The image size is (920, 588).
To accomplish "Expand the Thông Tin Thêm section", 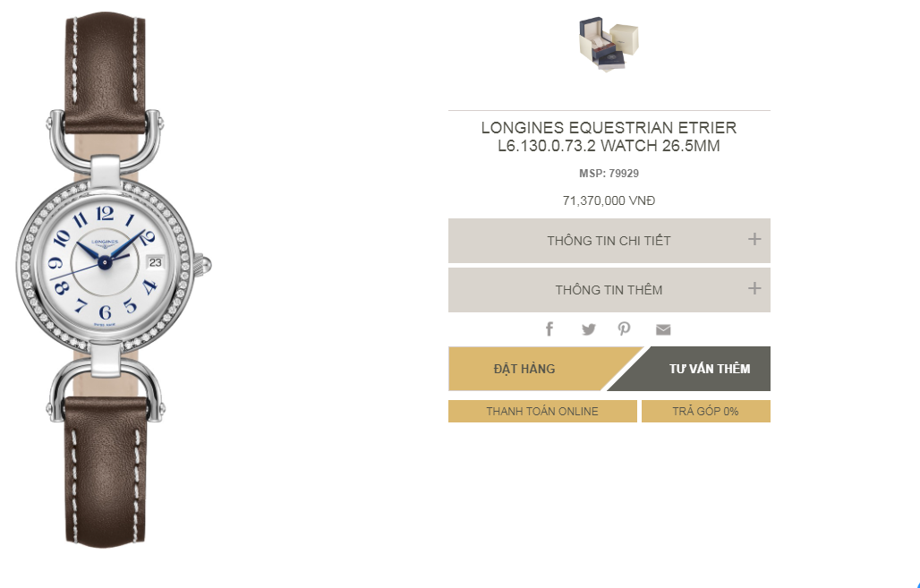I will [609, 290].
